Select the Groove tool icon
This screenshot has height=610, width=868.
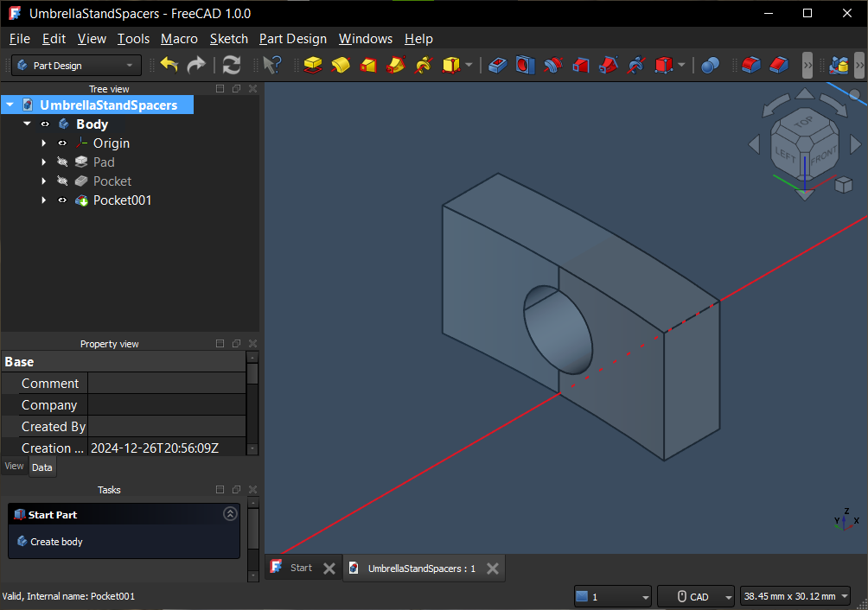[x=553, y=66]
